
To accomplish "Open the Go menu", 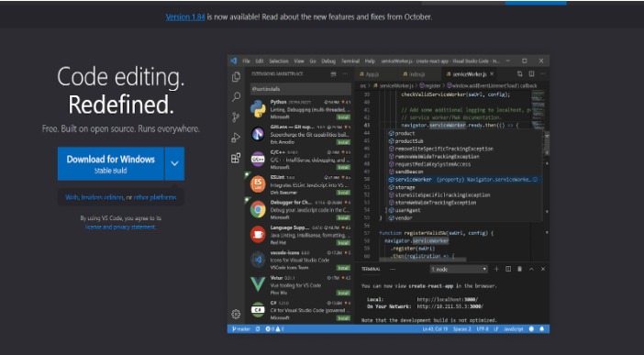I will pos(313,61).
